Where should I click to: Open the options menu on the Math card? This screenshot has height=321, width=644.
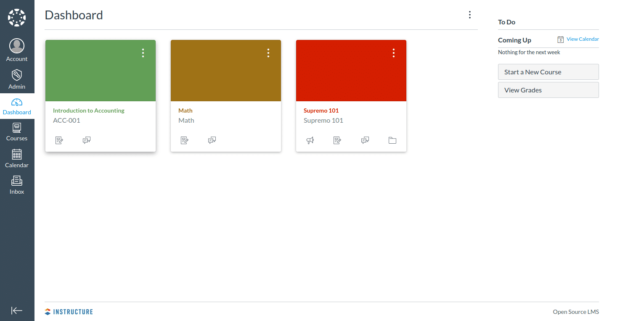coord(268,53)
